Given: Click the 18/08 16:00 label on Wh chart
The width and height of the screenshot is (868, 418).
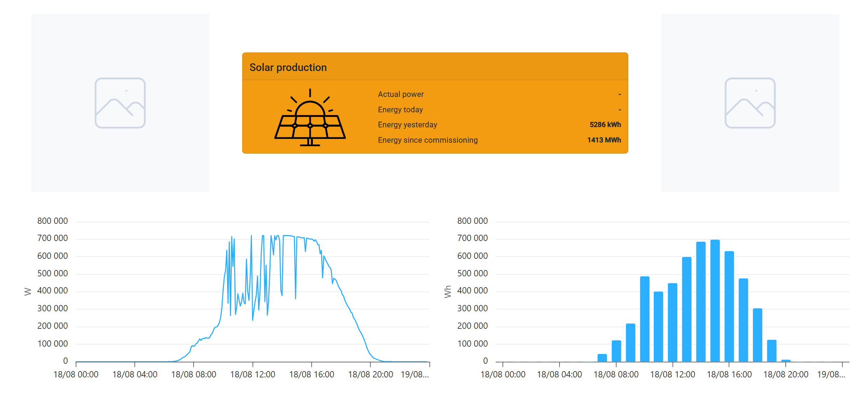Looking at the screenshot, I should tap(729, 374).
